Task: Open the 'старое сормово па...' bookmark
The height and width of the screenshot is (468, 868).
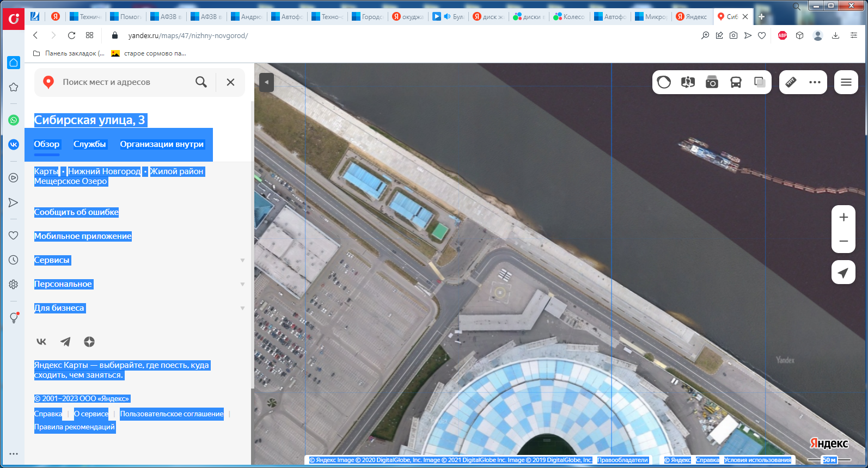Action: point(149,53)
